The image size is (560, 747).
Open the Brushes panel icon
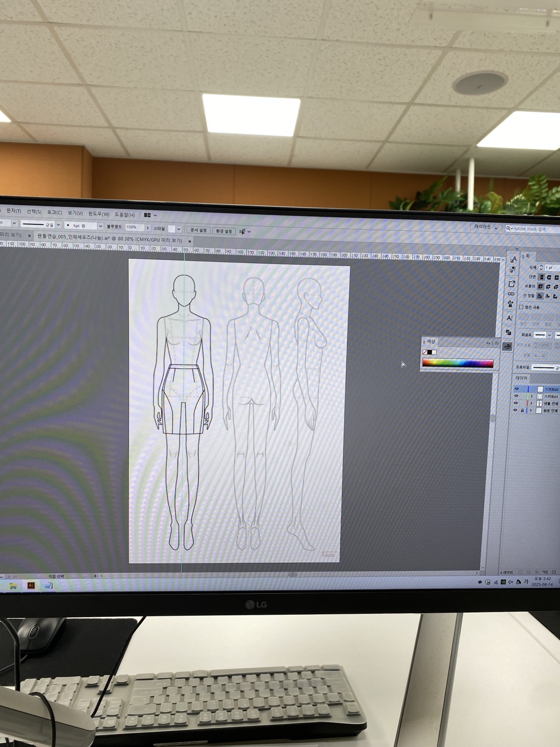point(510,304)
